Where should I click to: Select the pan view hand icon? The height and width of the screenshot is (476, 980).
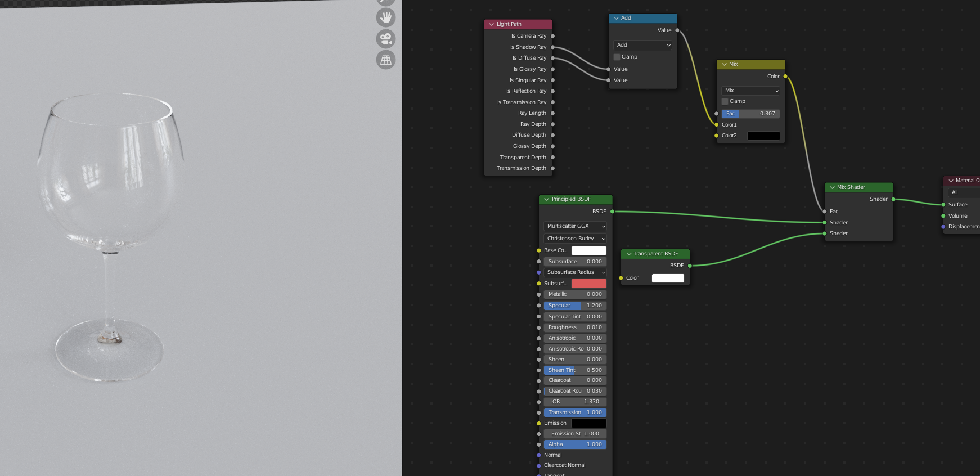click(x=386, y=17)
